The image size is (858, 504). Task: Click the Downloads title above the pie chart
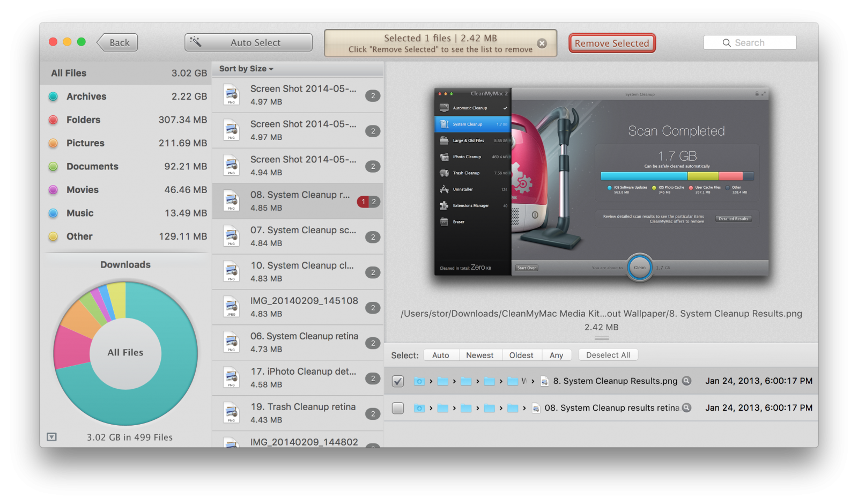point(125,264)
